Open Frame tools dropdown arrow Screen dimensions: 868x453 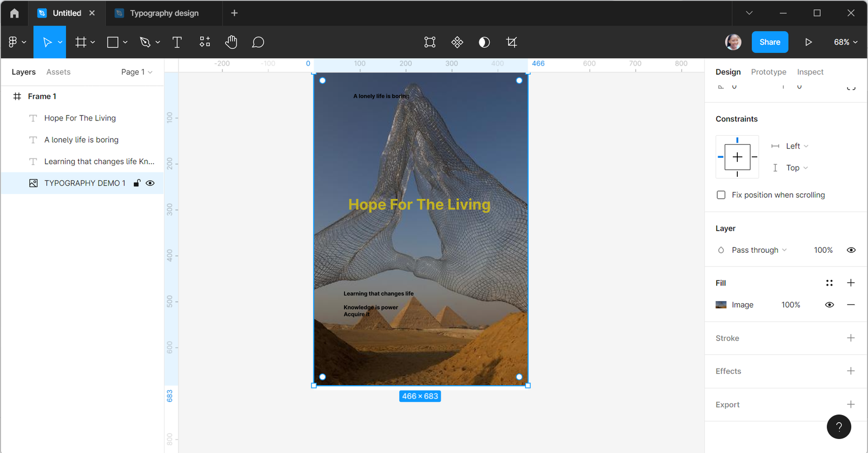click(x=93, y=42)
